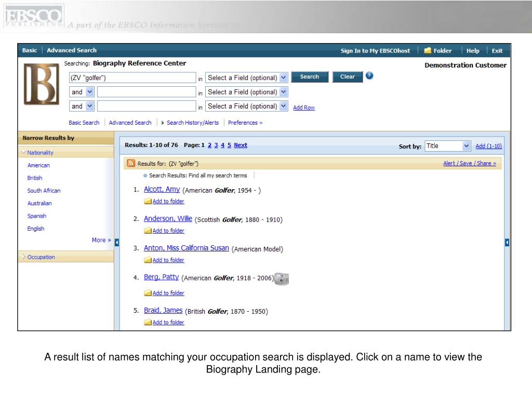This screenshot has width=532, height=399.
Task: Click the second row search text field
Action: coord(147,92)
